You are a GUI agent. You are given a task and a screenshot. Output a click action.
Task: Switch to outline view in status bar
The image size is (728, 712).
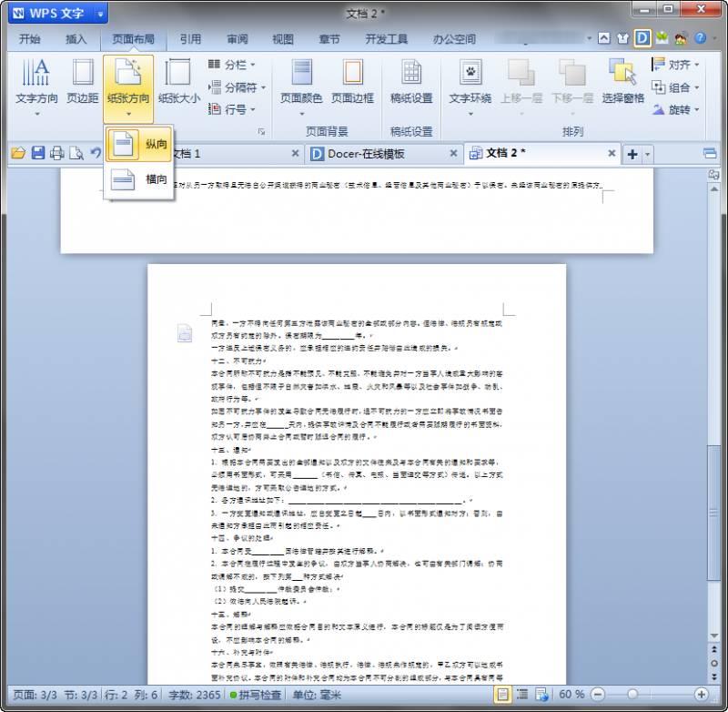pyautogui.click(x=521, y=695)
